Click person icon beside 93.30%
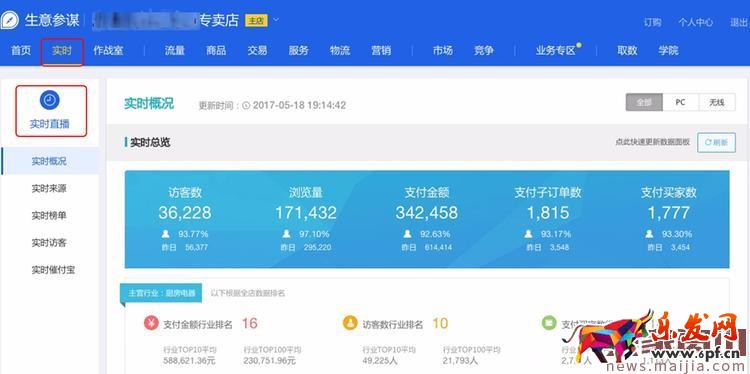The width and height of the screenshot is (750, 374). (650, 234)
